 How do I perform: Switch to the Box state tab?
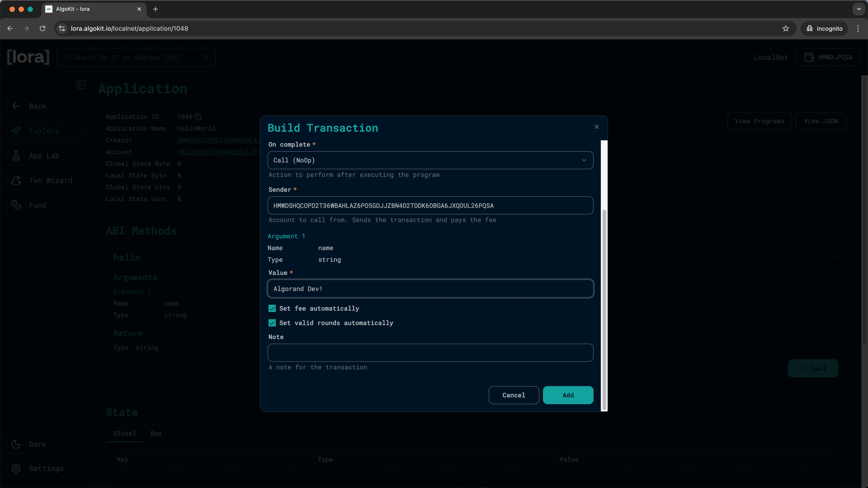click(156, 434)
